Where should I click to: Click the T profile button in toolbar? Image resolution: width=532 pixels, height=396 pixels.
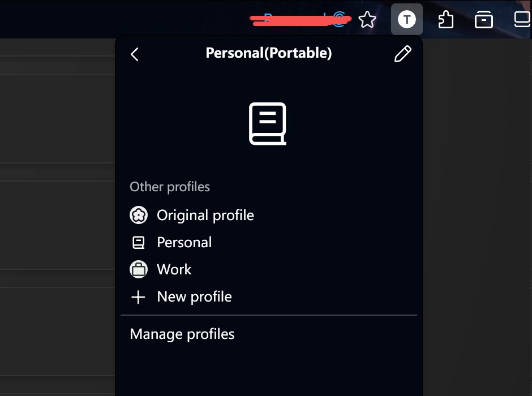click(x=406, y=20)
